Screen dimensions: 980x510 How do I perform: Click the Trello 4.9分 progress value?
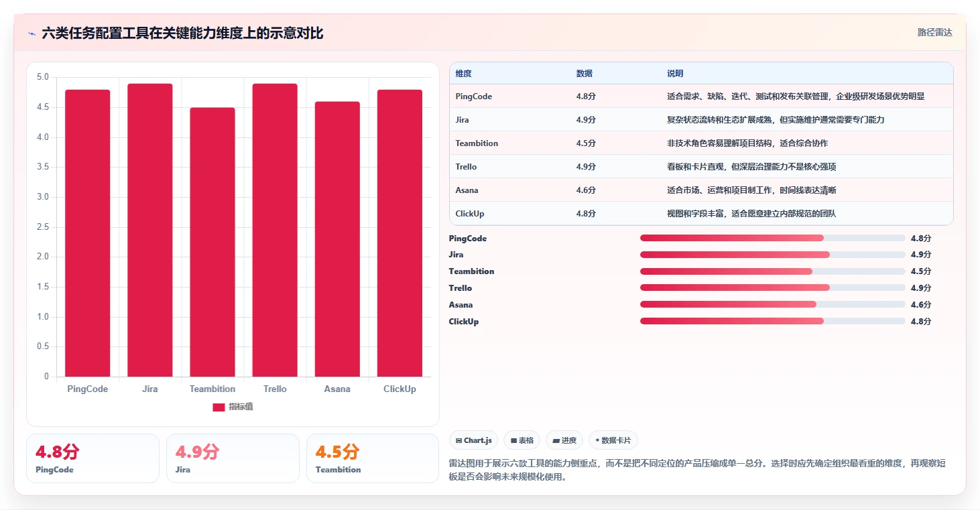[921, 288]
